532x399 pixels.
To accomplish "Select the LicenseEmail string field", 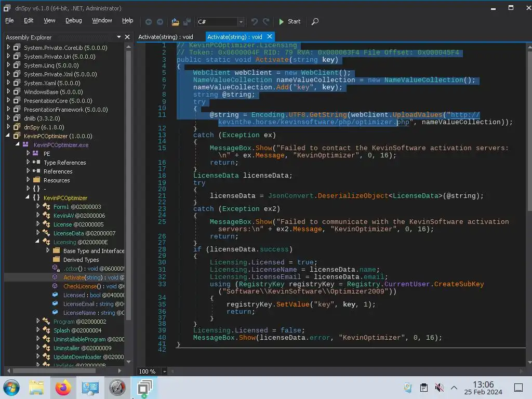I will pyautogui.click(x=94, y=303).
